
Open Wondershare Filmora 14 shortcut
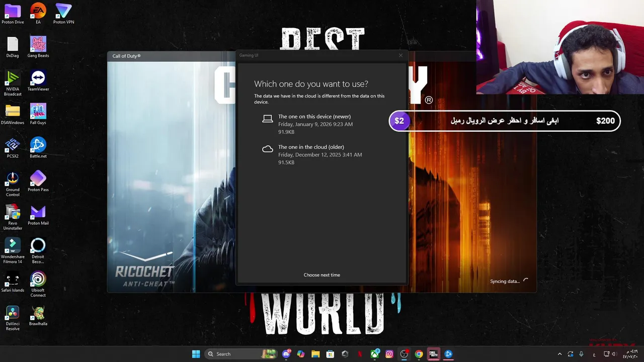click(x=13, y=251)
